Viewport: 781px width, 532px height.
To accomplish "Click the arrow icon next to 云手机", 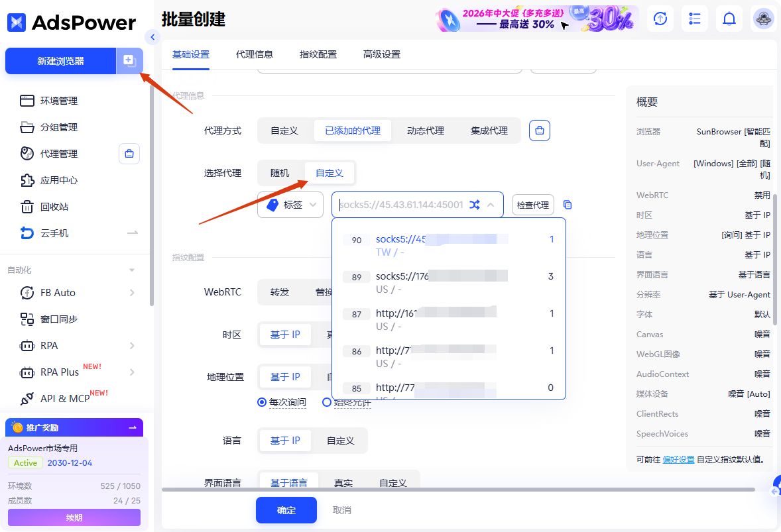I will point(133,233).
